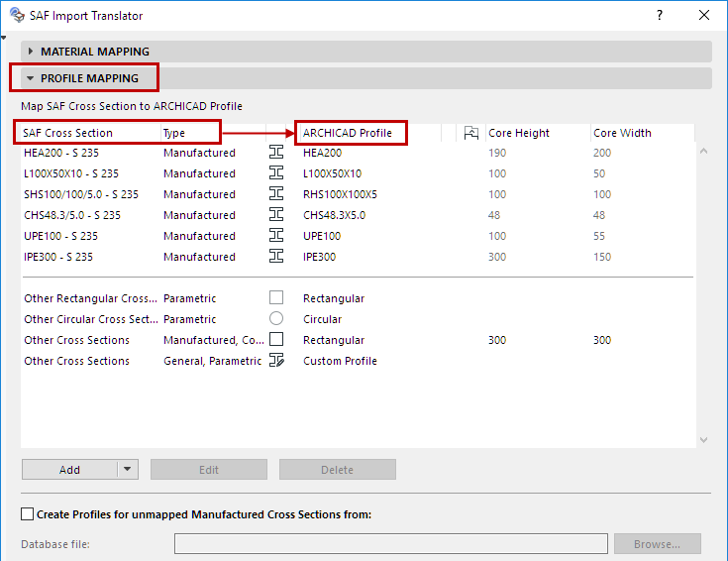Click the Circular profile name
Screen dimensions: 728x561
tap(322, 319)
